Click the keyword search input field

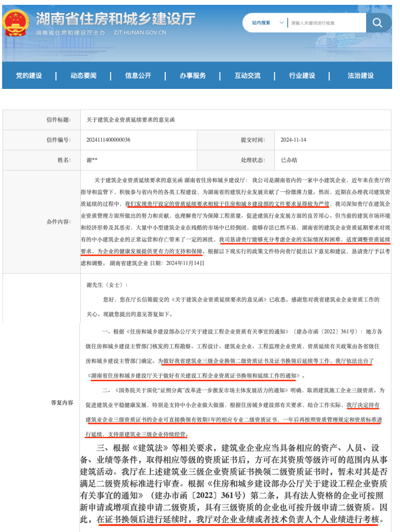click(327, 23)
